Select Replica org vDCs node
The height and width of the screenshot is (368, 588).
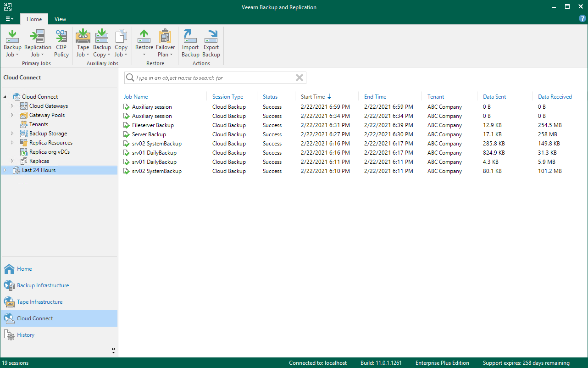[x=50, y=152]
